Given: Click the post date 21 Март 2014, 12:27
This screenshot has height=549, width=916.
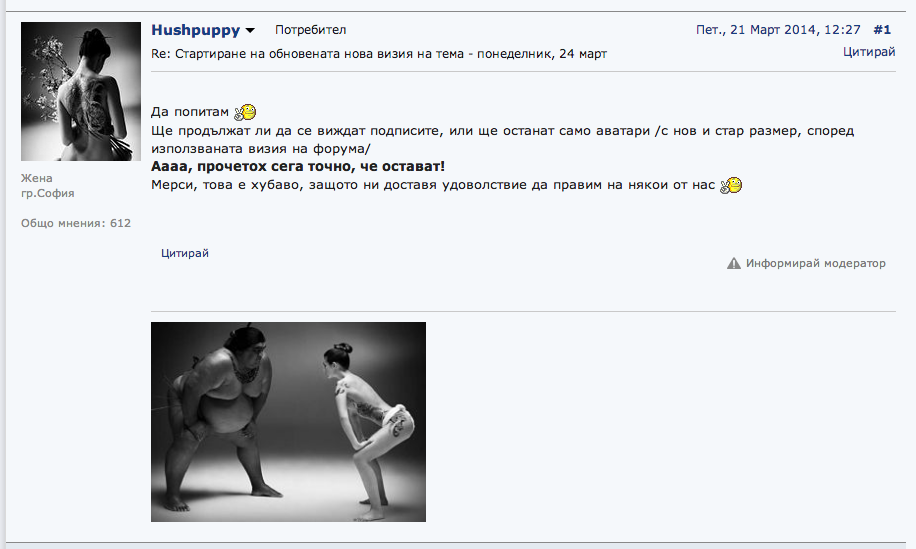Looking at the screenshot, I should click(778, 30).
